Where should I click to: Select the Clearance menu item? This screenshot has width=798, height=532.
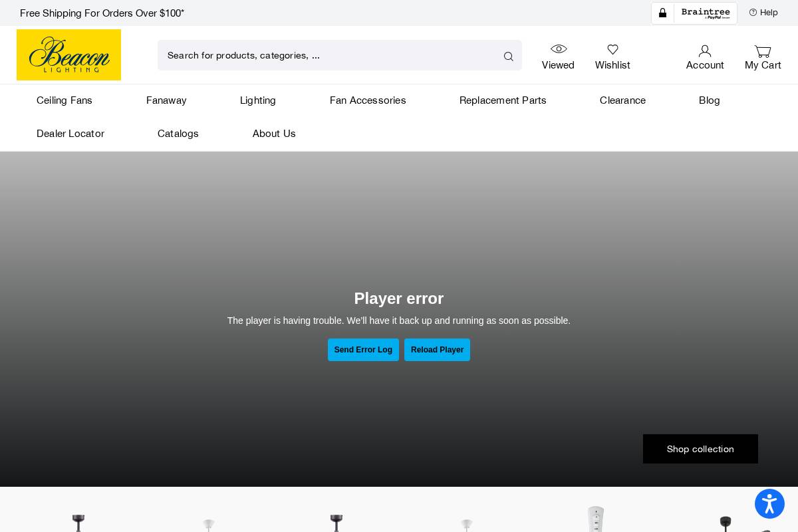pos(622,100)
